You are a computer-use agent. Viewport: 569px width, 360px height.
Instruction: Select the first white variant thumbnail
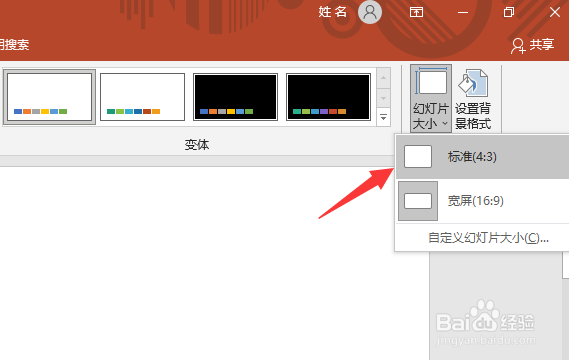coord(49,97)
